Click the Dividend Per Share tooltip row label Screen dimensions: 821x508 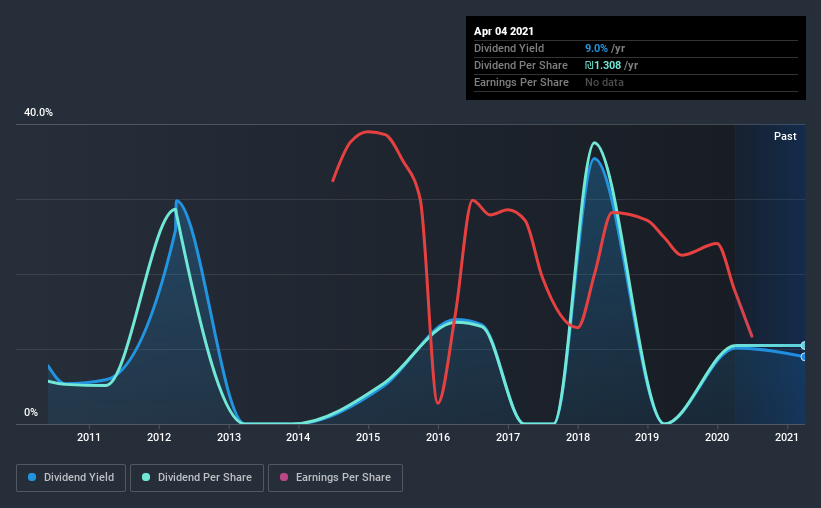tap(520, 65)
